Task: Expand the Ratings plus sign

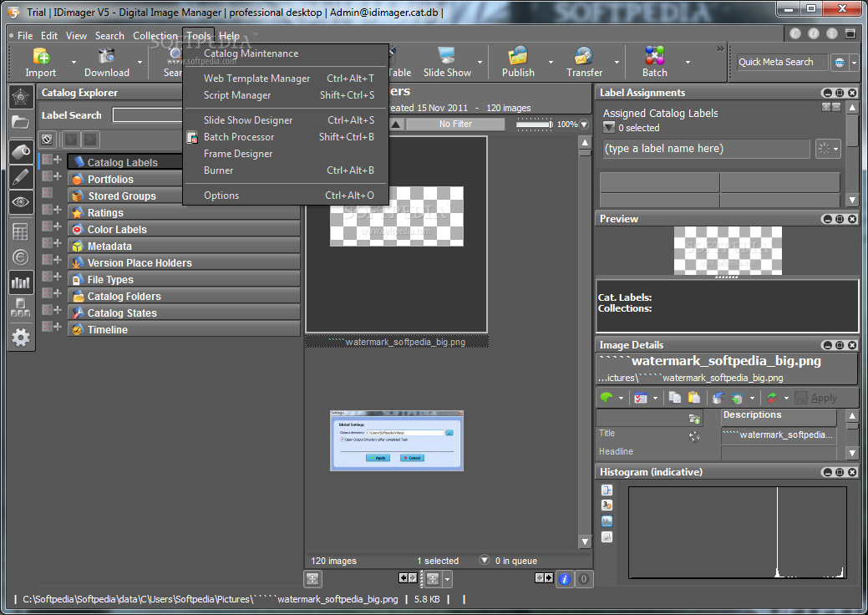Action: click(58, 209)
